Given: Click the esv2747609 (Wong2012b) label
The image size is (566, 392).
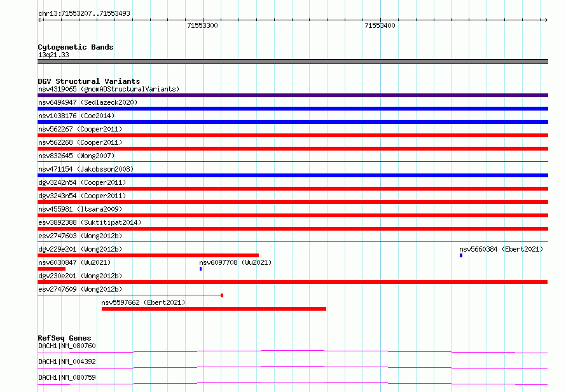Looking at the screenshot, I should pyautogui.click(x=80, y=289).
